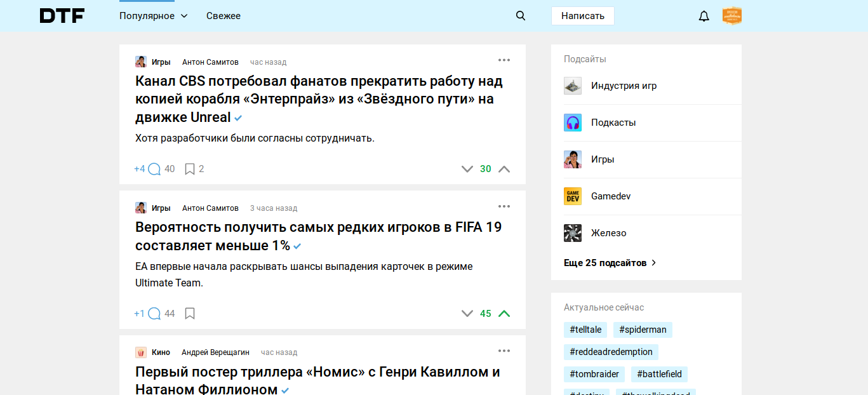Expand Еще 25 подсайтов list

point(610,263)
